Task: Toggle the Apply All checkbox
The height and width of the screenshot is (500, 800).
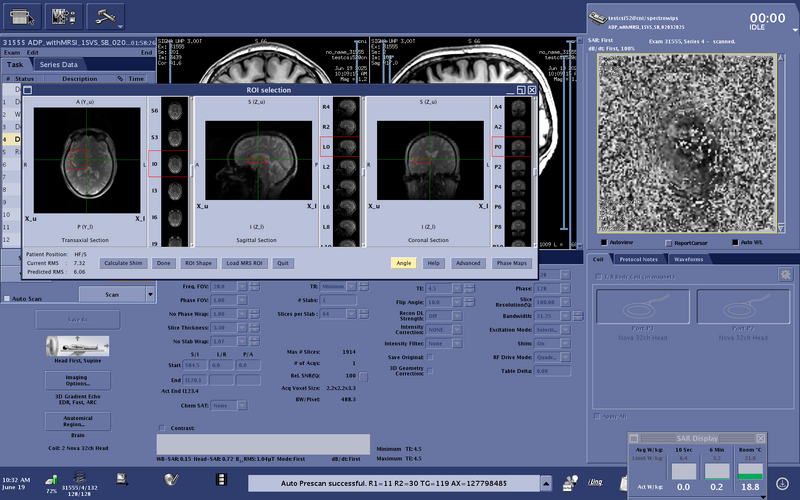Action: pyautogui.click(x=597, y=416)
